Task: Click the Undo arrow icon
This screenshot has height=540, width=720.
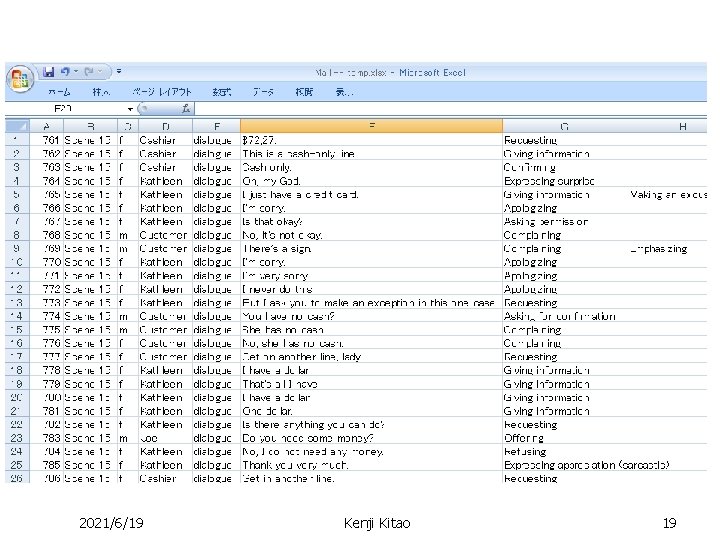Action: pos(65,72)
